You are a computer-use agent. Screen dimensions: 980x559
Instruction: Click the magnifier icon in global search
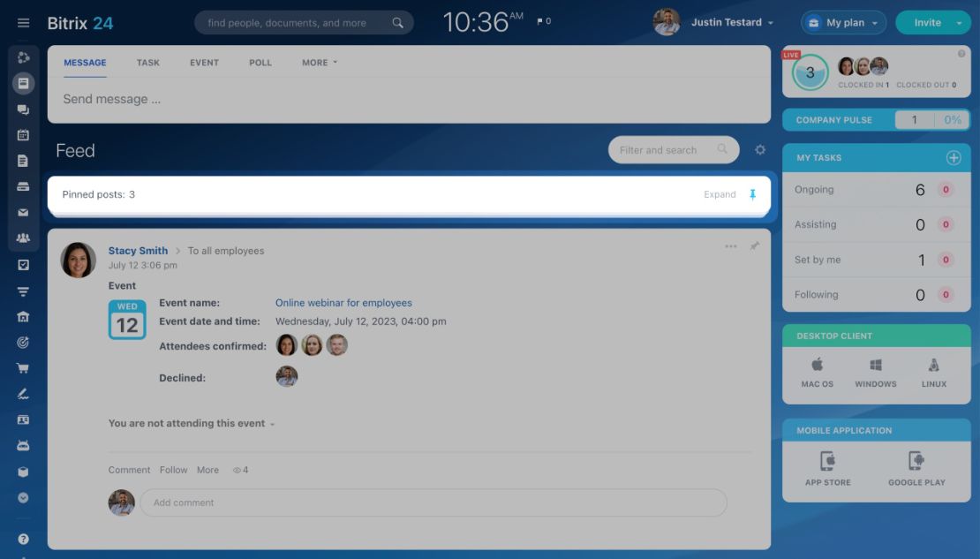coord(397,23)
